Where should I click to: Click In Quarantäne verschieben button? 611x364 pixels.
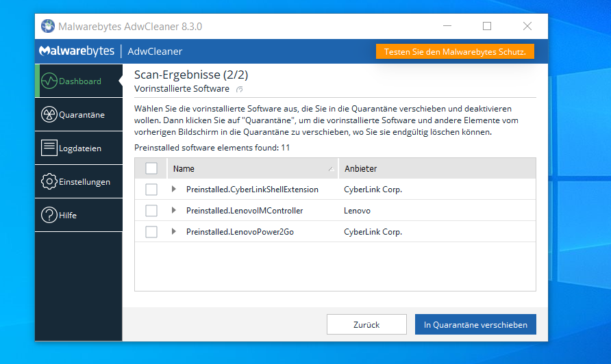[x=475, y=324]
